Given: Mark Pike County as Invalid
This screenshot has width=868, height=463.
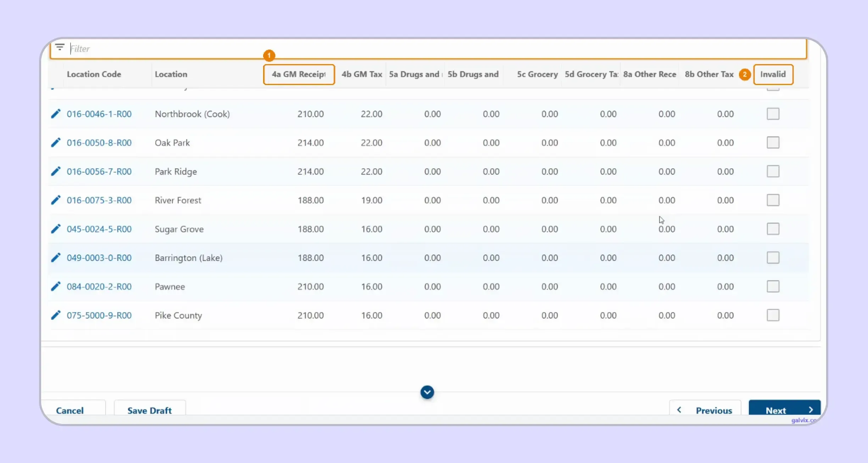Looking at the screenshot, I should click(773, 315).
